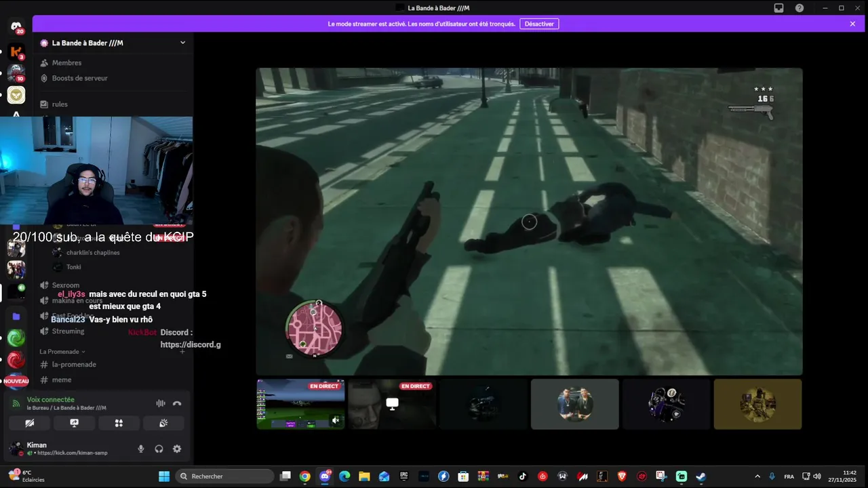Open TikTok from the taskbar
The image size is (868, 488).
point(523,476)
